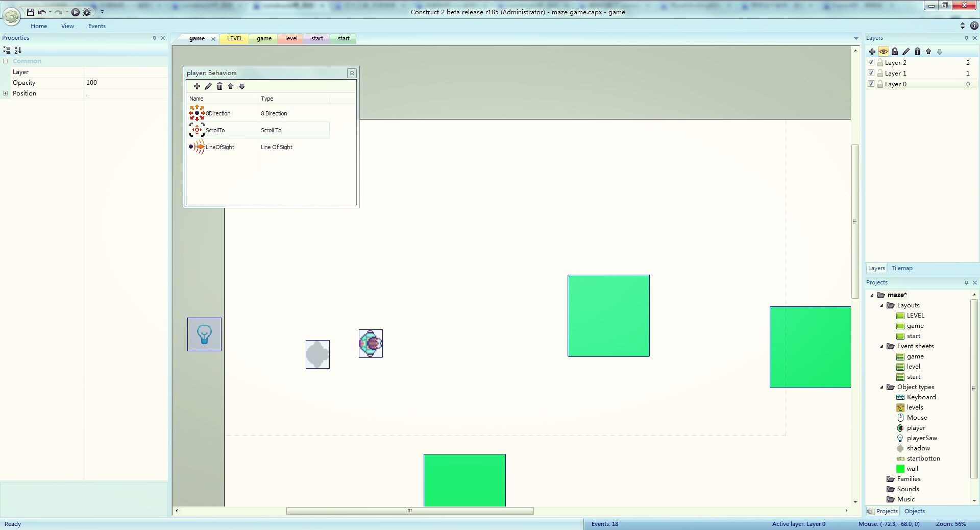Close the active game tab
980x530 pixels.
(x=213, y=39)
